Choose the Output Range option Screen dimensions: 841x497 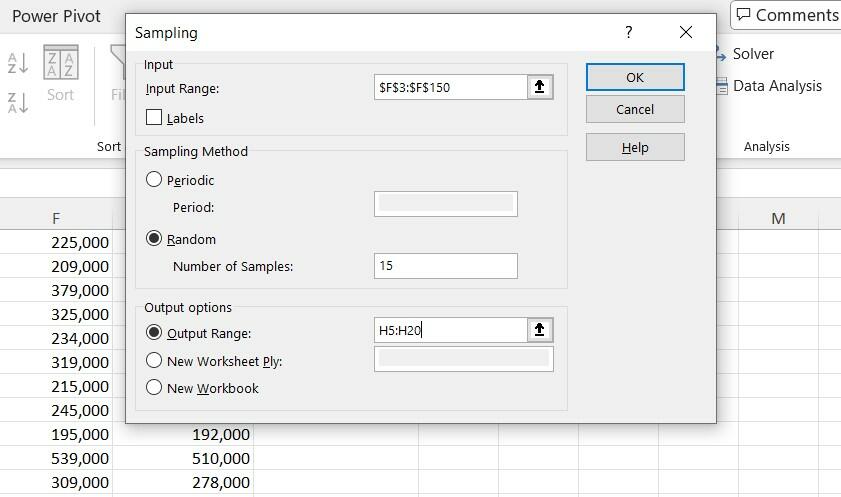pyautogui.click(x=154, y=333)
